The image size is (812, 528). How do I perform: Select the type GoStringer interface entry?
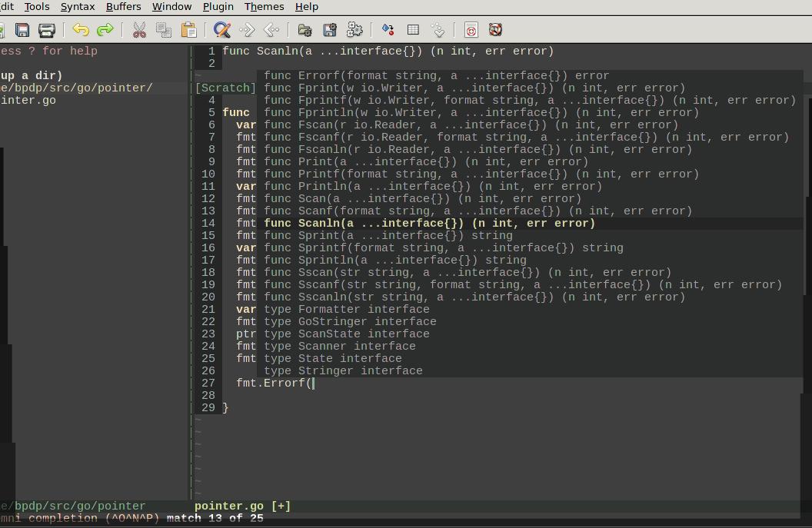(530, 322)
